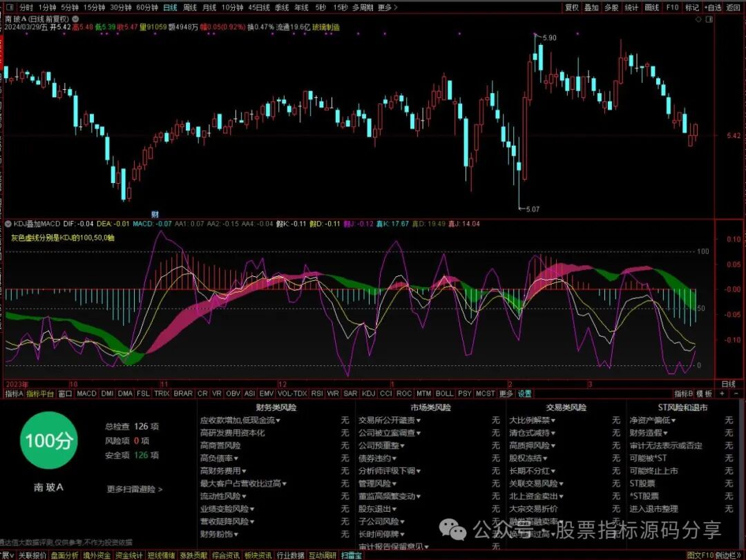Add stock via +自选 button
The height and width of the screenshot is (560, 746).
click(713, 8)
